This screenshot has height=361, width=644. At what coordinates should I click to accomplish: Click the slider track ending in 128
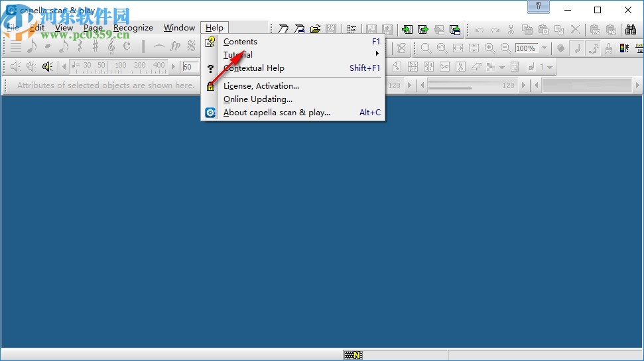pyautogui.click(x=472, y=85)
